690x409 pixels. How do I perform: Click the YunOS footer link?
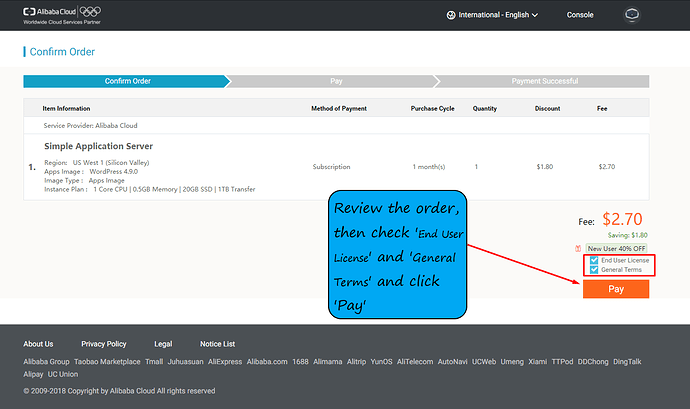[x=381, y=361]
